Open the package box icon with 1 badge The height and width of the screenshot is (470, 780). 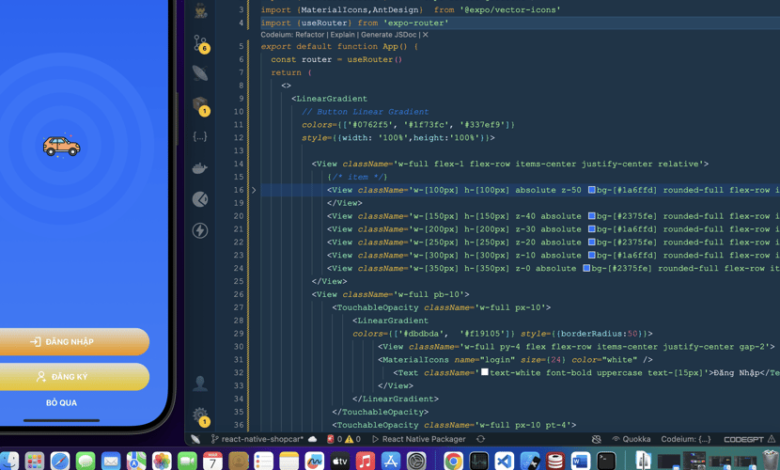tap(201, 105)
